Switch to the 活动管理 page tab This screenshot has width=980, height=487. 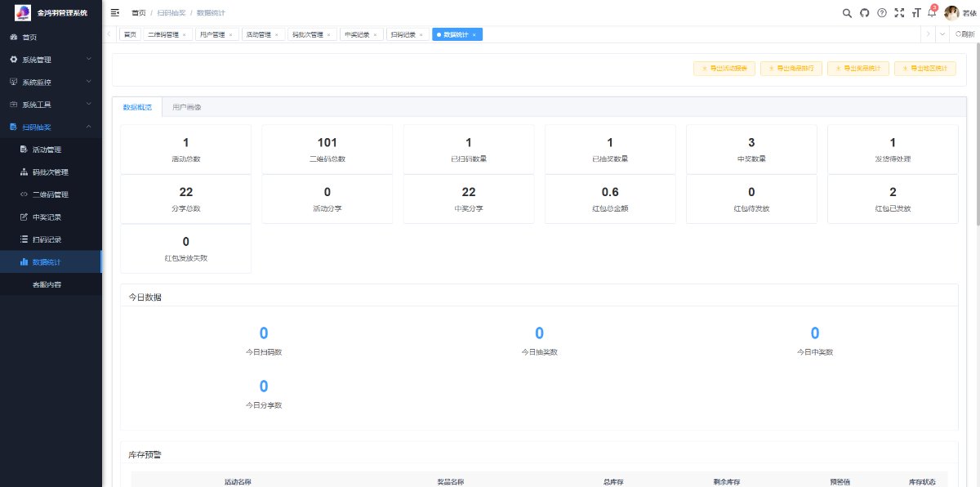(261, 34)
